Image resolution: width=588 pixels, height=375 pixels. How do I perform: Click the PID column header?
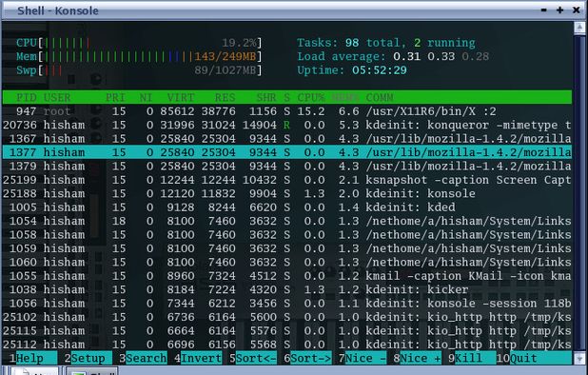27,97
